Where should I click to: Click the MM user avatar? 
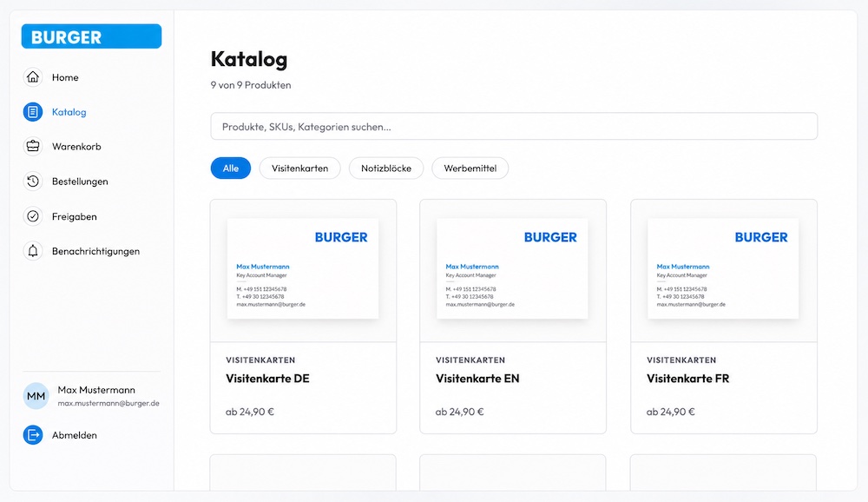[x=36, y=396]
